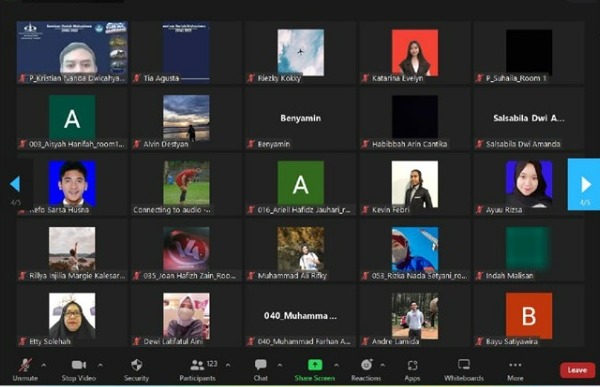Select P_Kristian Nanda video tile
Image resolution: width=600 pixels, height=387 pixels.
pyautogui.click(x=72, y=52)
